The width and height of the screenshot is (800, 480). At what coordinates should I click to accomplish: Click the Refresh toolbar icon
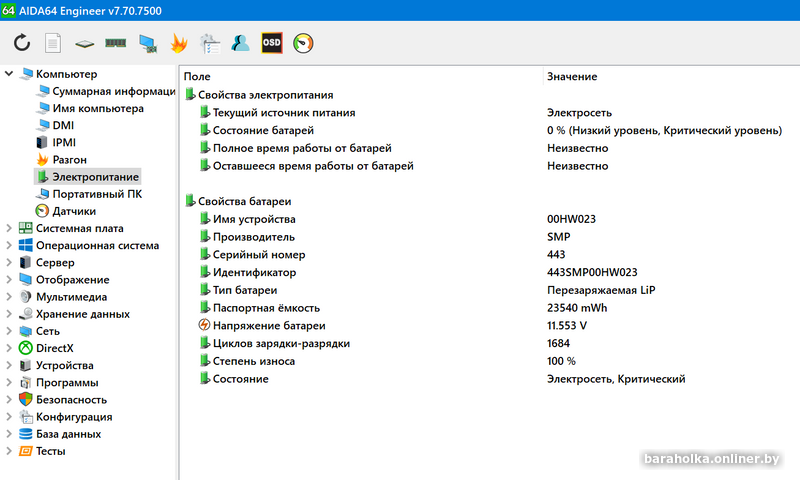click(x=22, y=43)
